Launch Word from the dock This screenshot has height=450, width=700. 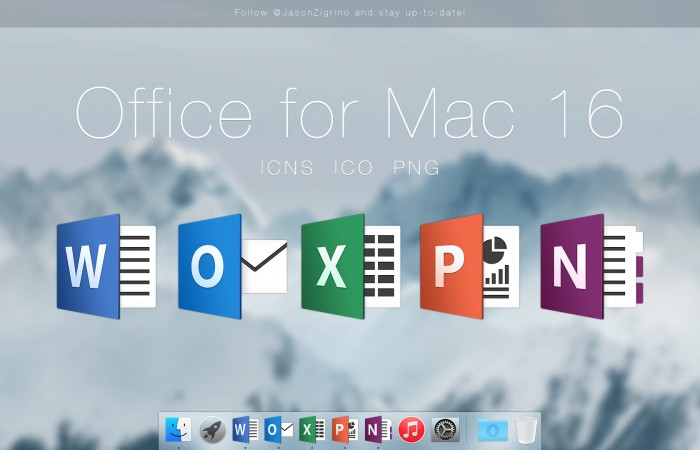coord(246,429)
